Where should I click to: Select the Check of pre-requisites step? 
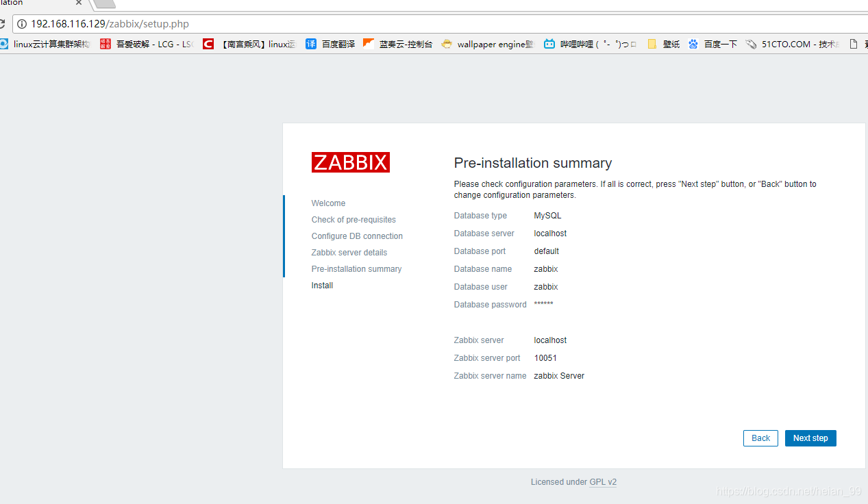point(354,220)
